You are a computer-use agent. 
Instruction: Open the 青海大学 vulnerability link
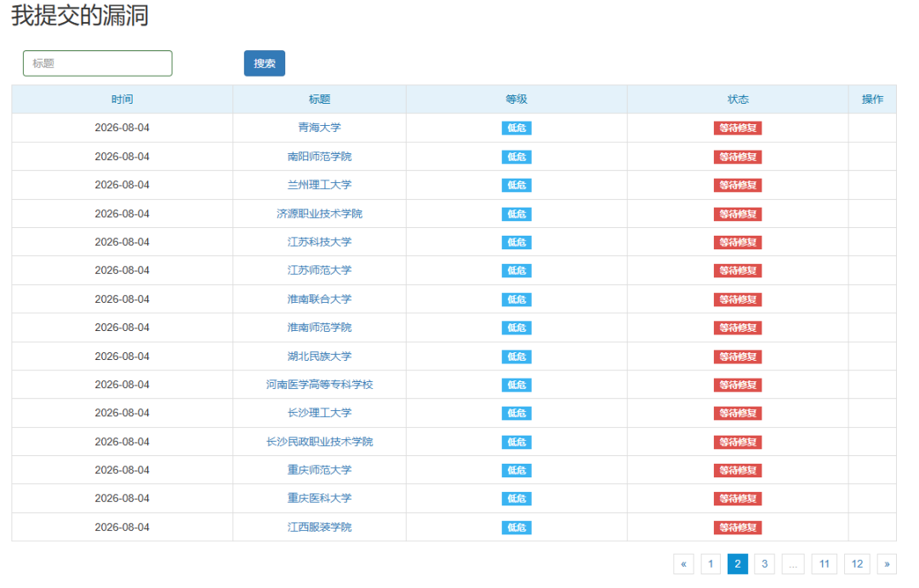tap(319, 127)
